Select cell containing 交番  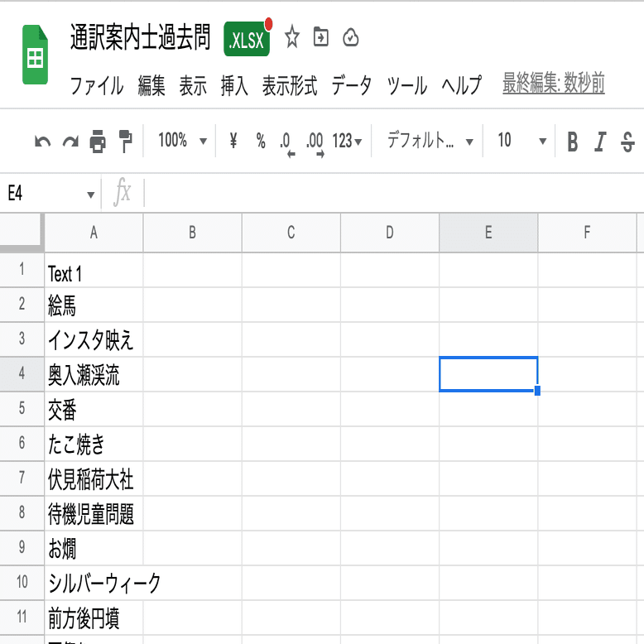94,409
